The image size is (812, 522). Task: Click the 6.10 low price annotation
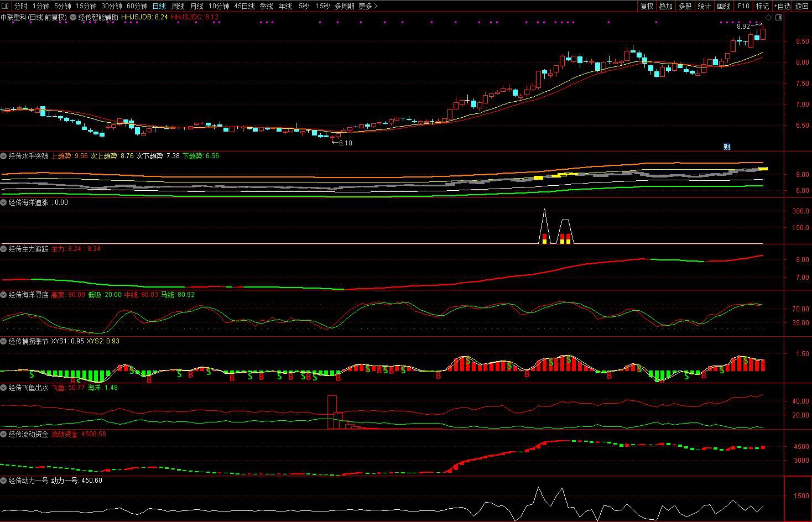(x=345, y=143)
